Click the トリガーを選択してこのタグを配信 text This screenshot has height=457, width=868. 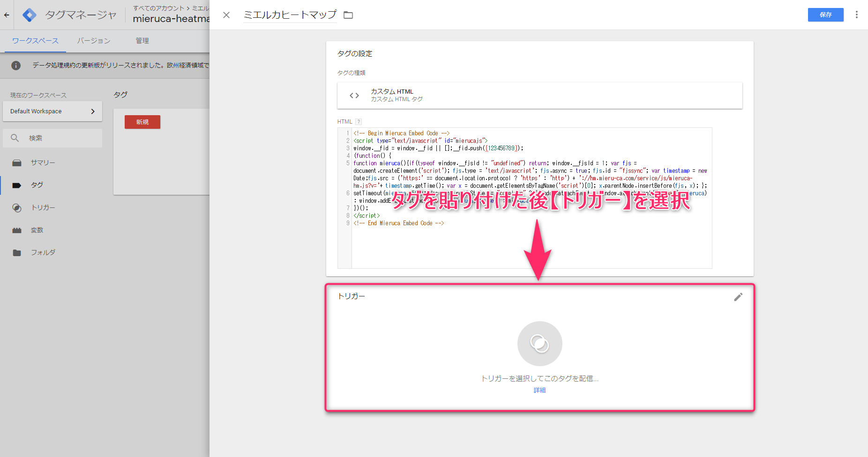(x=540, y=378)
